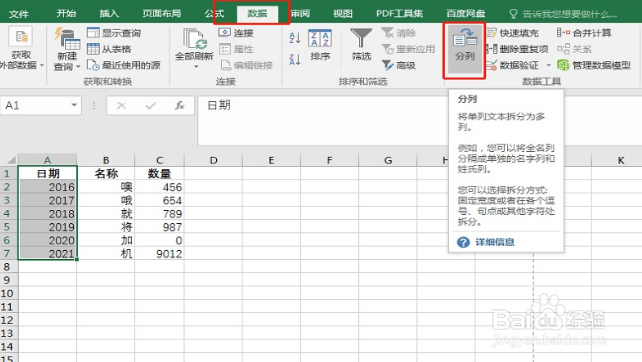
Task: Click cell with value 2021
Action: tap(47, 254)
